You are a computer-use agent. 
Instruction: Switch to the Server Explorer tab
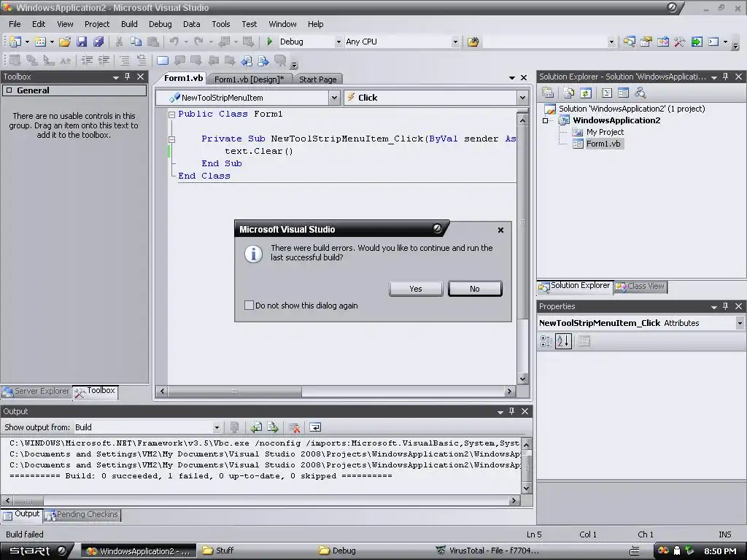coord(36,391)
